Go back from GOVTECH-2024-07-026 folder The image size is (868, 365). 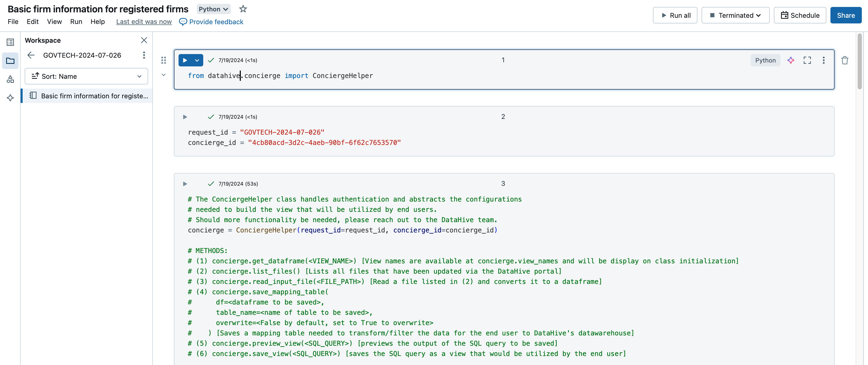[x=31, y=55]
